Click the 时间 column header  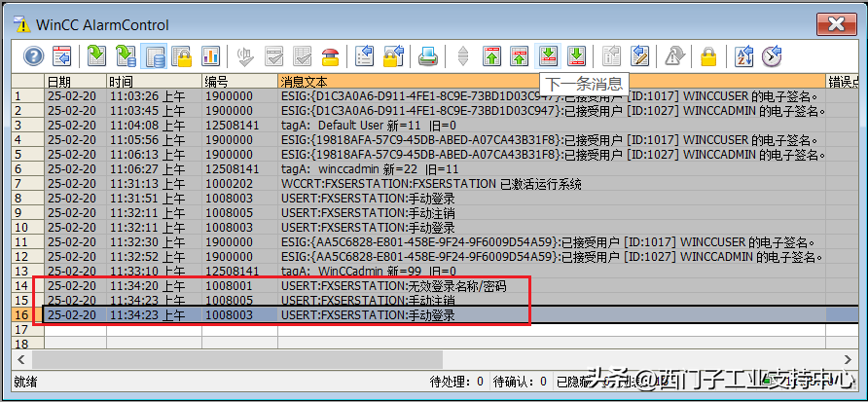point(122,82)
